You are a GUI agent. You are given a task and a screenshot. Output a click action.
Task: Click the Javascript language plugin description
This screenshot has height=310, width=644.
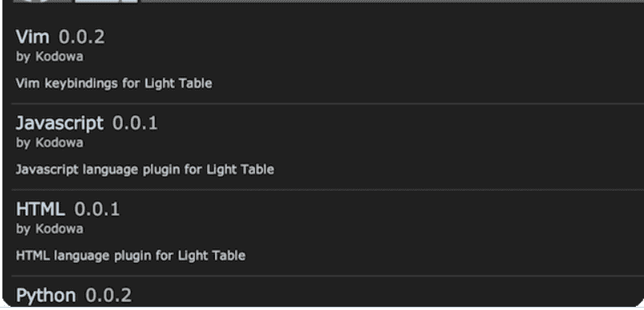click(144, 169)
